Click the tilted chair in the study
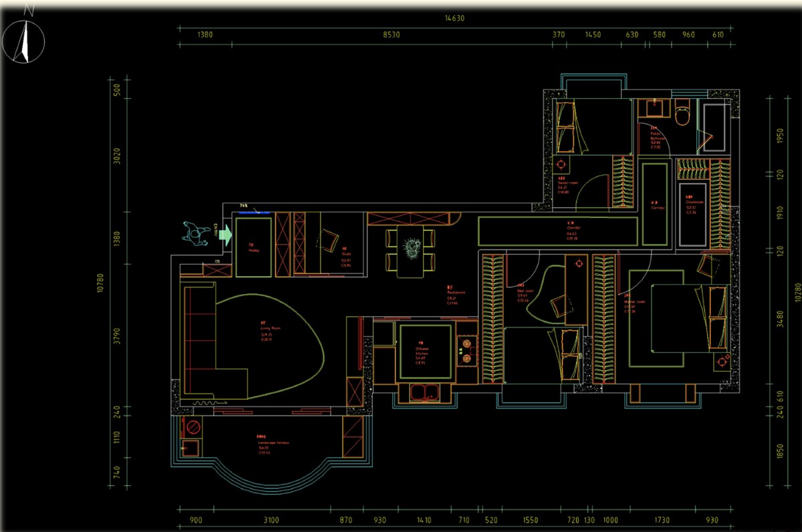This screenshot has width=802, height=532. [329, 239]
